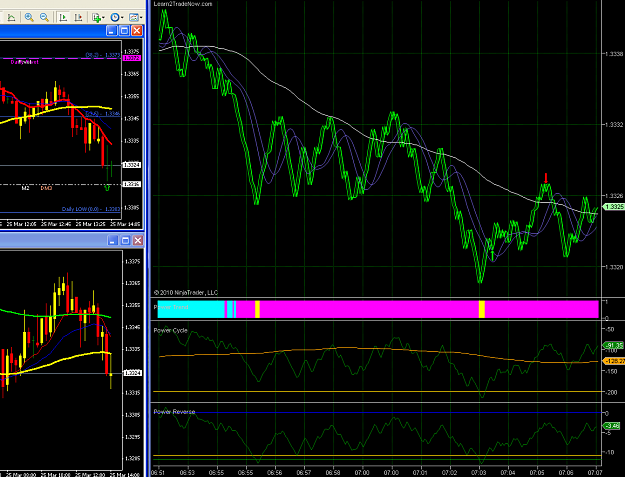Open the add indicators list
Image resolution: width=625 pixels, height=477 pixels.
click(x=96, y=17)
